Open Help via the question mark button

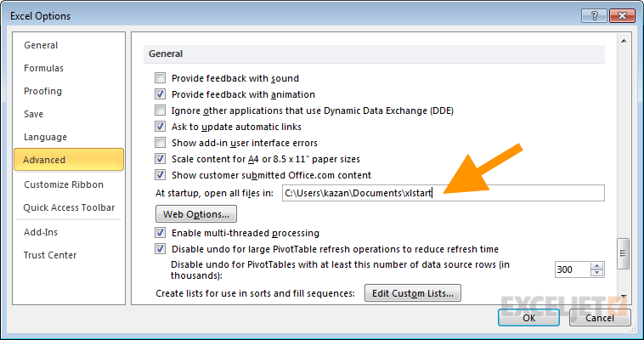coord(594,15)
